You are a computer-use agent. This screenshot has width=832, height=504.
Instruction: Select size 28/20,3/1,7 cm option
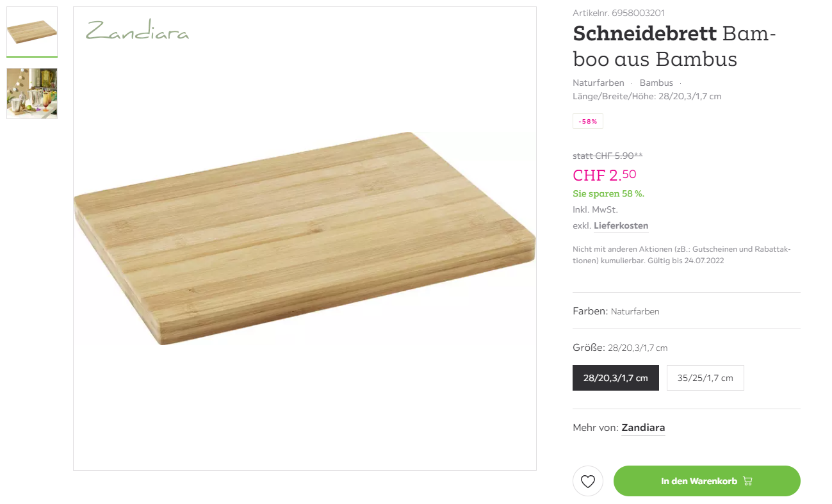pos(616,378)
